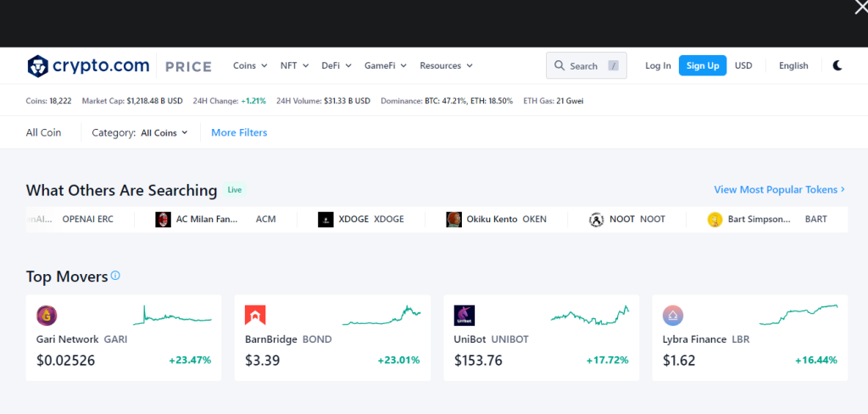Click the Gari Network sparkline chart

(x=172, y=316)
